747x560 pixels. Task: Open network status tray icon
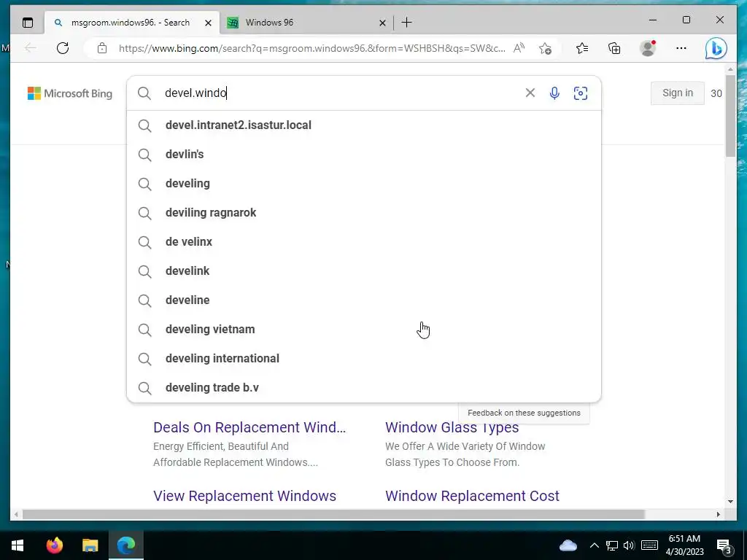point(612,545)
